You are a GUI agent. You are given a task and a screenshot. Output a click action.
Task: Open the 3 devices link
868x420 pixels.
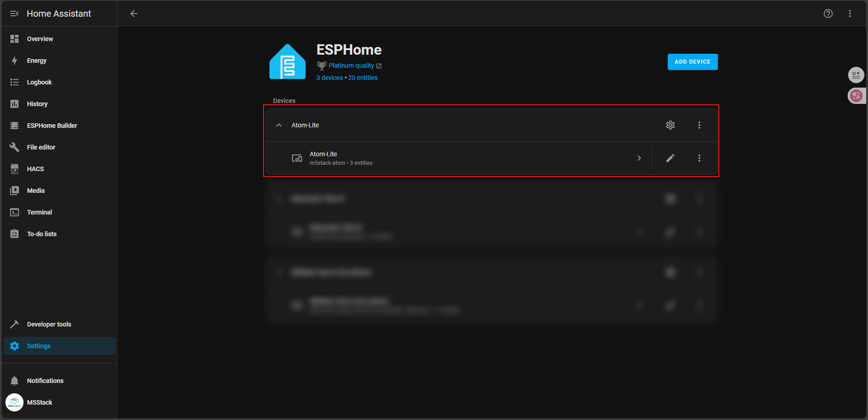(330, 78)
